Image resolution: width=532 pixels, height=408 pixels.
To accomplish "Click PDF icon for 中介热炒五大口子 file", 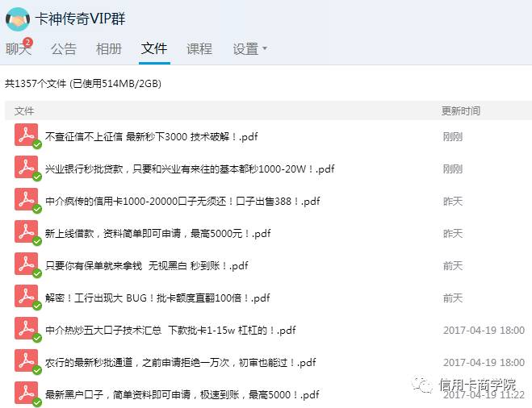I will [x=27, y=329].
